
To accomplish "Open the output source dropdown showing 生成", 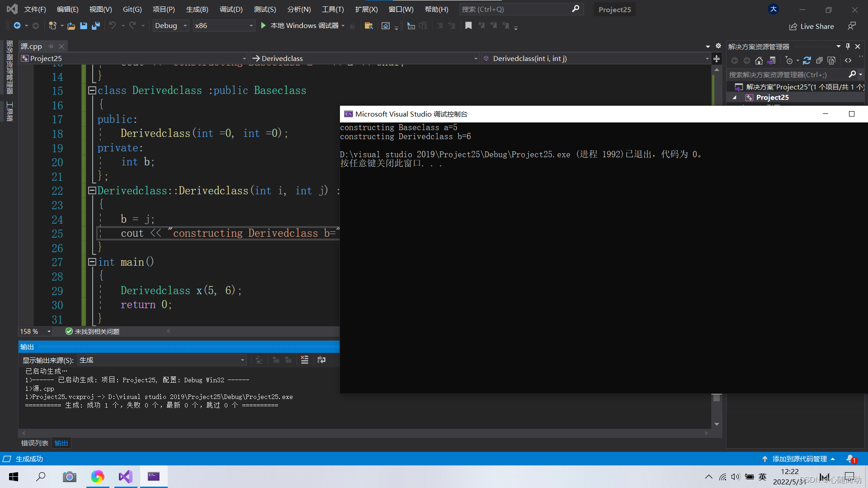I will pos(162,360).
